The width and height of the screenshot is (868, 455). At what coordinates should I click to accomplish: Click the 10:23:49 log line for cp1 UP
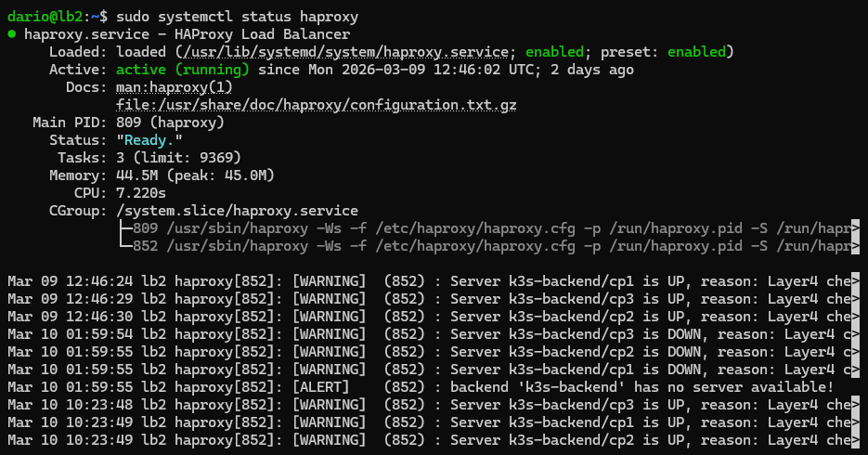[x=434, y=422]
